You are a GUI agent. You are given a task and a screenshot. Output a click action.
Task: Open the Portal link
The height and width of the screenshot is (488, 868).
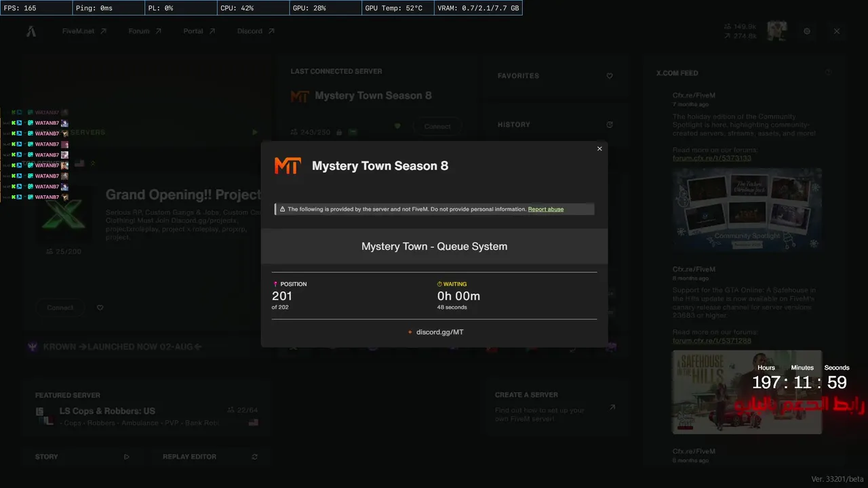(x=199, y=31)
